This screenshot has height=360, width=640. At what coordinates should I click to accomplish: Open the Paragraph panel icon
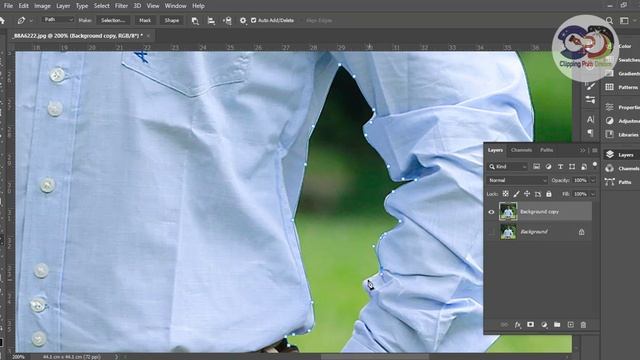click(x=590, y=133)
